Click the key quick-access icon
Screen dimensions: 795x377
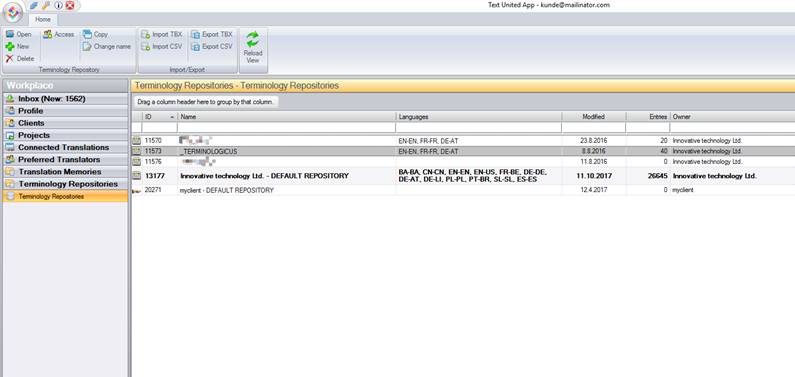click(46, 6)
